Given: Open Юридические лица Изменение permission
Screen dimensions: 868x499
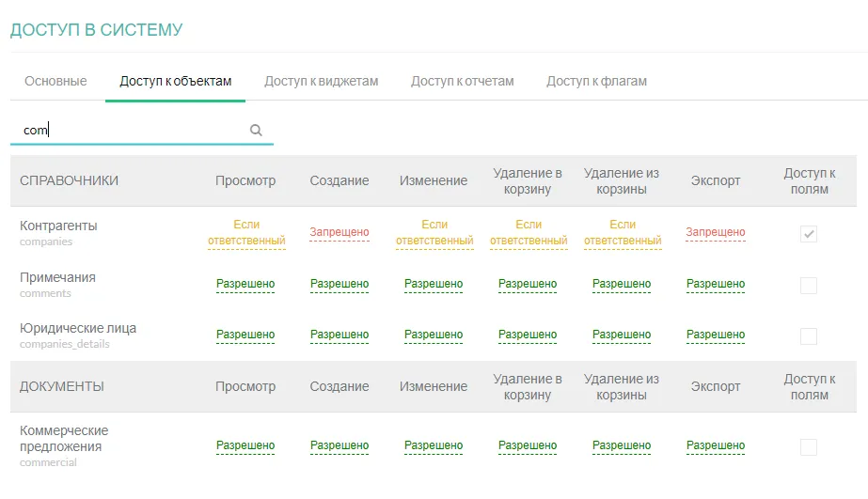Looking at the screenshot, I should [434, 335].
